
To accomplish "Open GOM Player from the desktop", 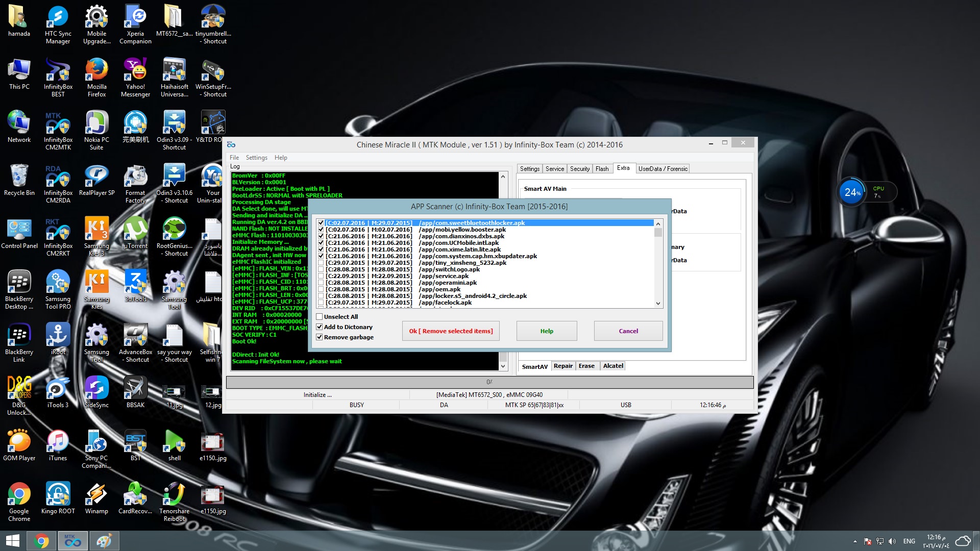I will click(19, 445).
